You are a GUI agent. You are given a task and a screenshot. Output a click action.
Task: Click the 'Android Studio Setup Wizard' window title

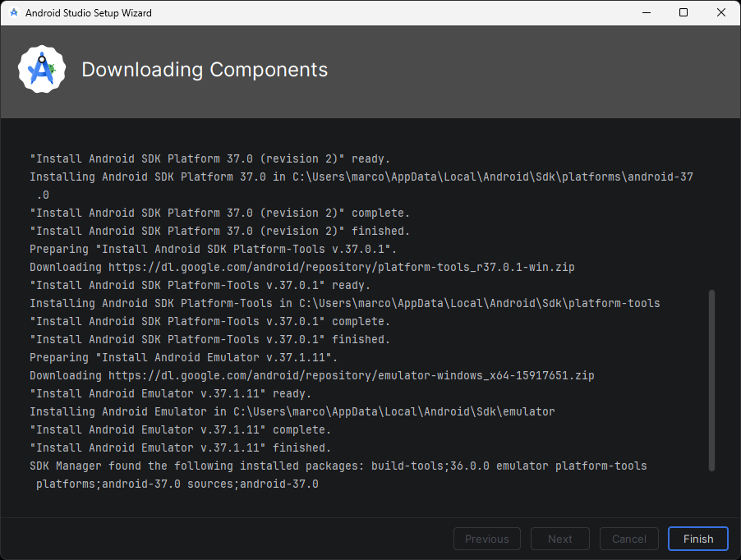(x=89, y=13)
